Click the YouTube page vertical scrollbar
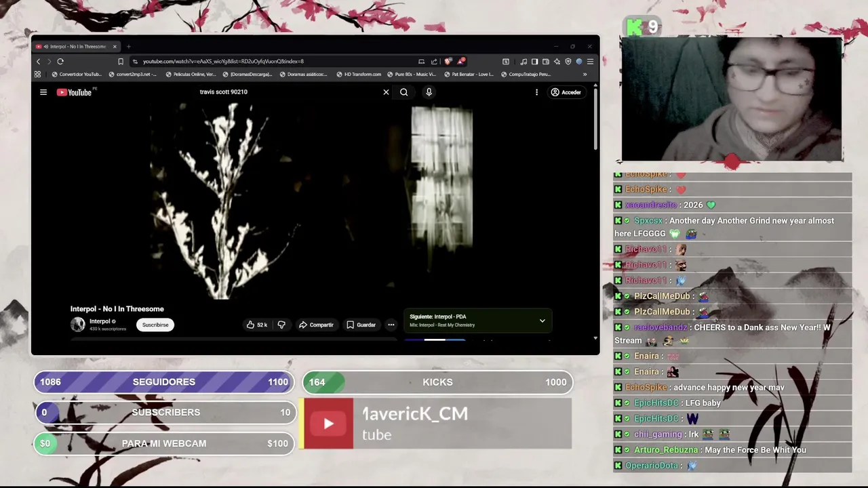Viewport: 868px width, 488px height. tap(595, 119)
